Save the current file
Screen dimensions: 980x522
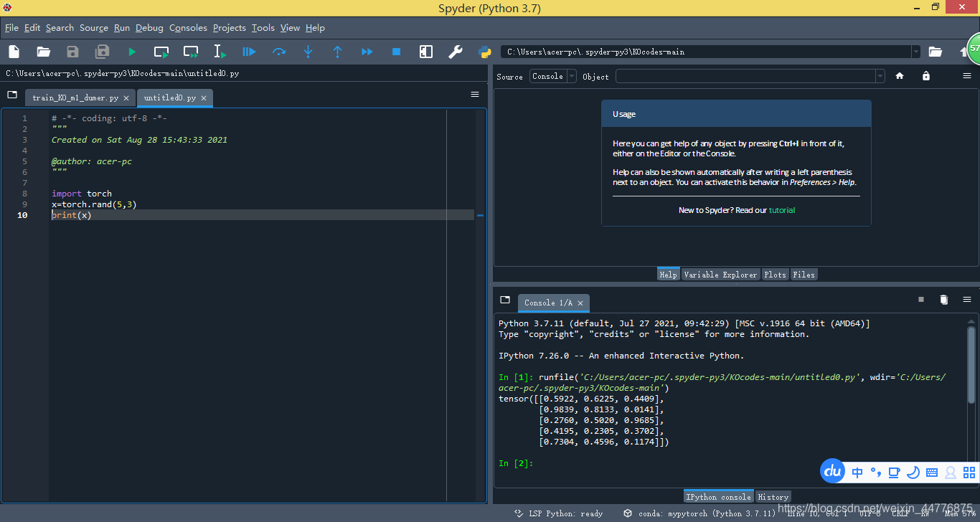click(72, 52)
